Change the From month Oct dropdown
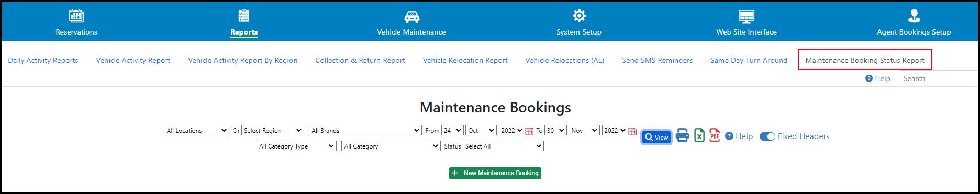The width and height of the screenshot is (980, 194). click(x=481, y=131)
